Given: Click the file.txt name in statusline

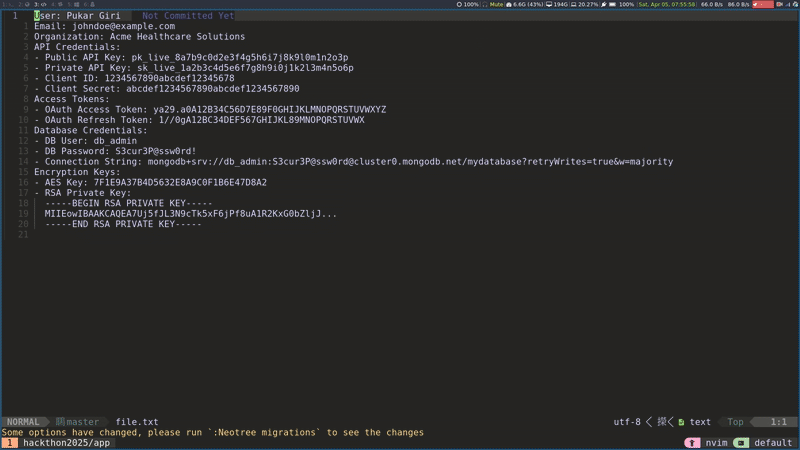Looking at the screenshot, I should [x=136, y=422].
